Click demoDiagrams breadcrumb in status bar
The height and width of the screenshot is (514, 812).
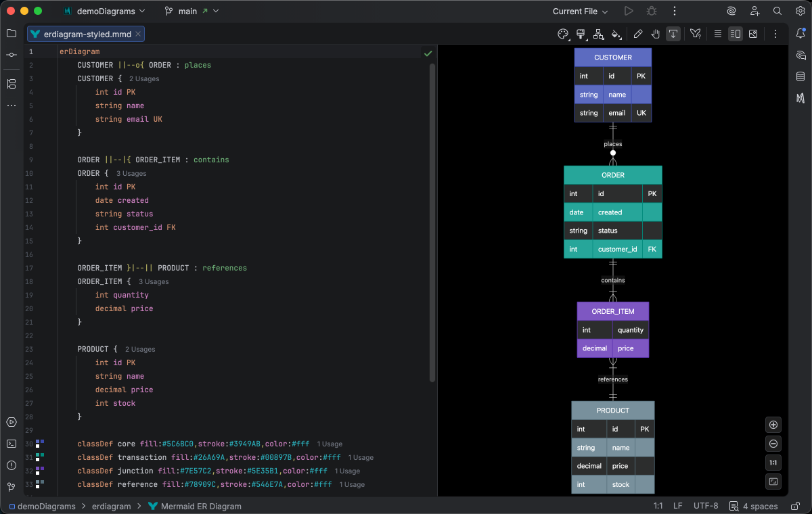tap(41, 506)
